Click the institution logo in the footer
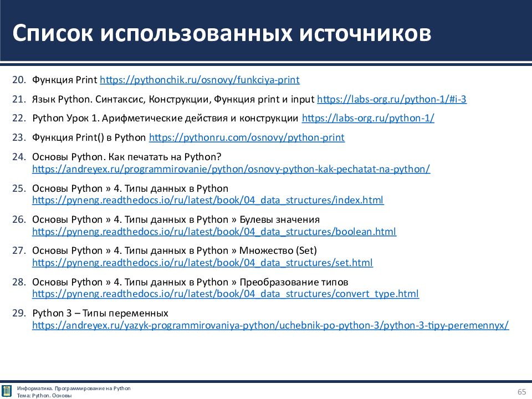Screen dimensions: 532x399 pyautogui.click(x=7, y=391)
